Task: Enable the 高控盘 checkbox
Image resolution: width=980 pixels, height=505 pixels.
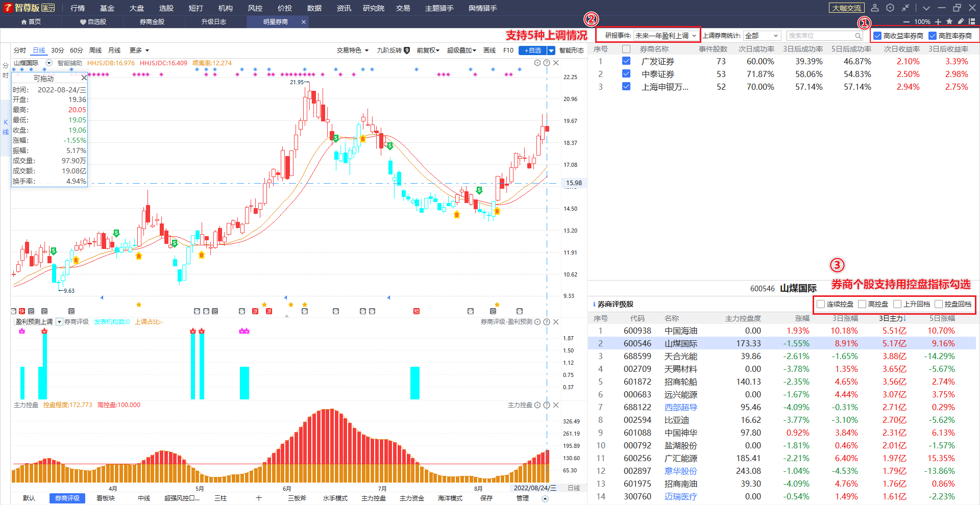Action: (x=862, y=304)
